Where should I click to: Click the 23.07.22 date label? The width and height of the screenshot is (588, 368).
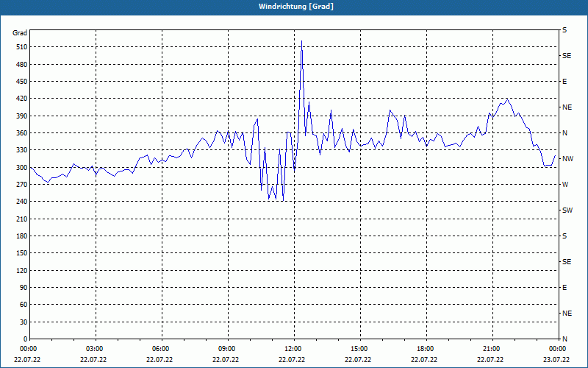556,359
